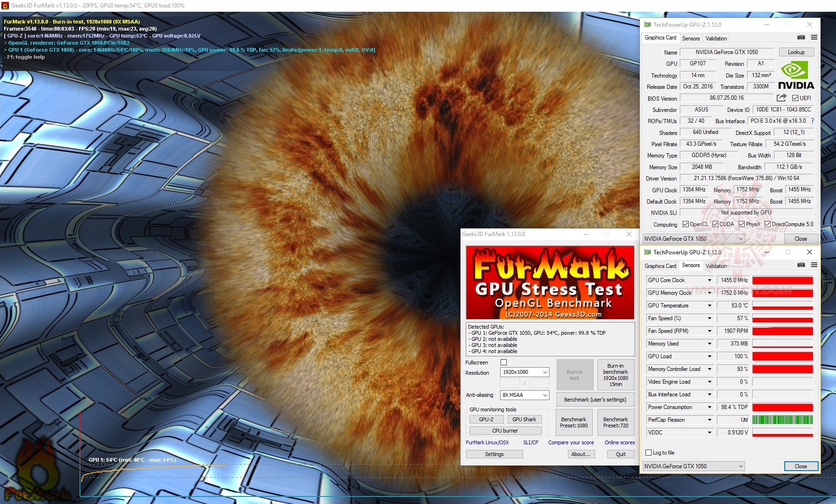Click the BIOS export/share icon
Viewport: 836px width, 504px height.
coord(781,97)
